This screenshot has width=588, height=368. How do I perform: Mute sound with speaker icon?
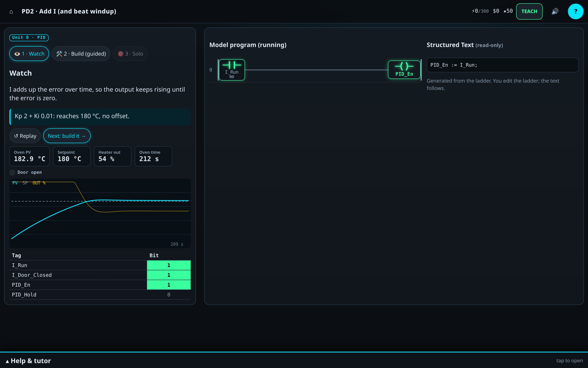point(555,11)
